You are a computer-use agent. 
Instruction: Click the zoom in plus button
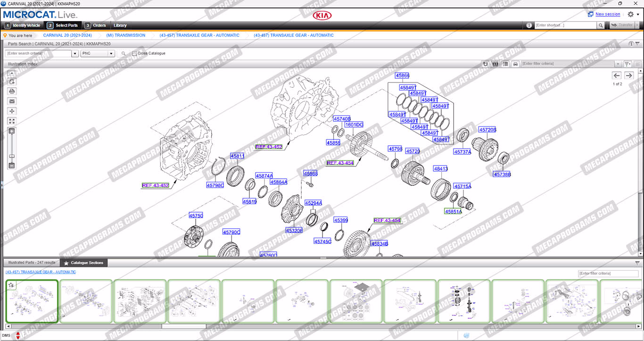12,131
